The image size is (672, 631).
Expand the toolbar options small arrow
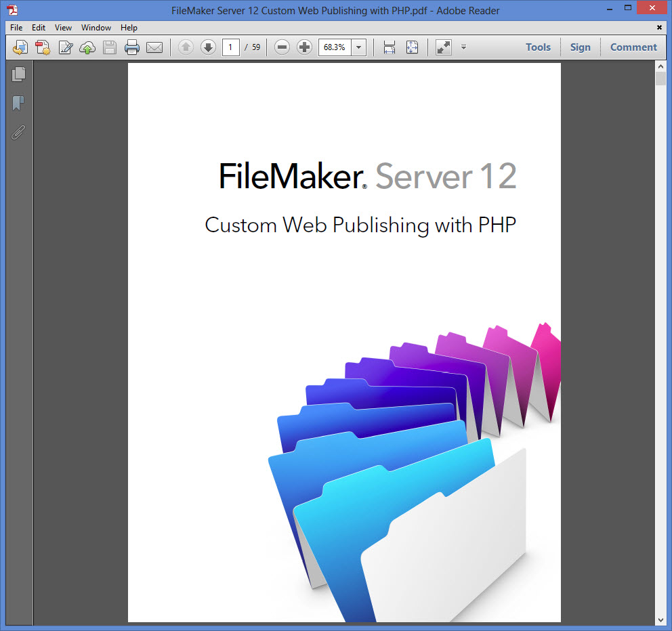[464, 47]
